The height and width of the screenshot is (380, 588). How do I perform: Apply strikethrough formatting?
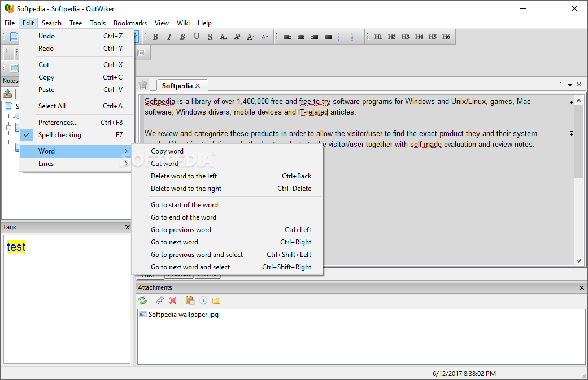pos(210,37)
